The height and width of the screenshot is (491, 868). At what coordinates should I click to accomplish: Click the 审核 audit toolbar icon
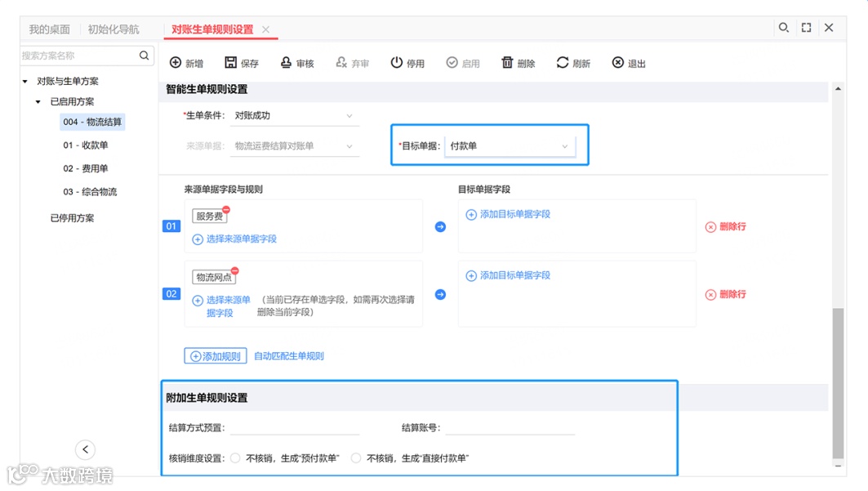coord(286,63)
